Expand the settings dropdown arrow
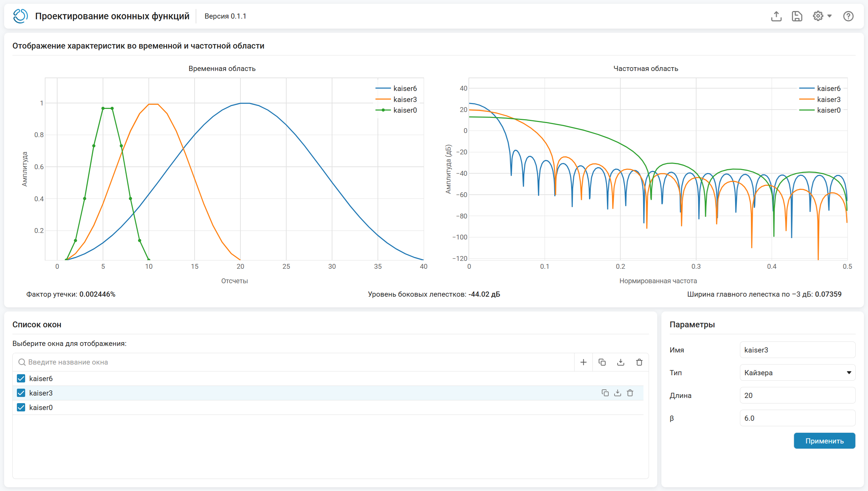 pos(829,16)
